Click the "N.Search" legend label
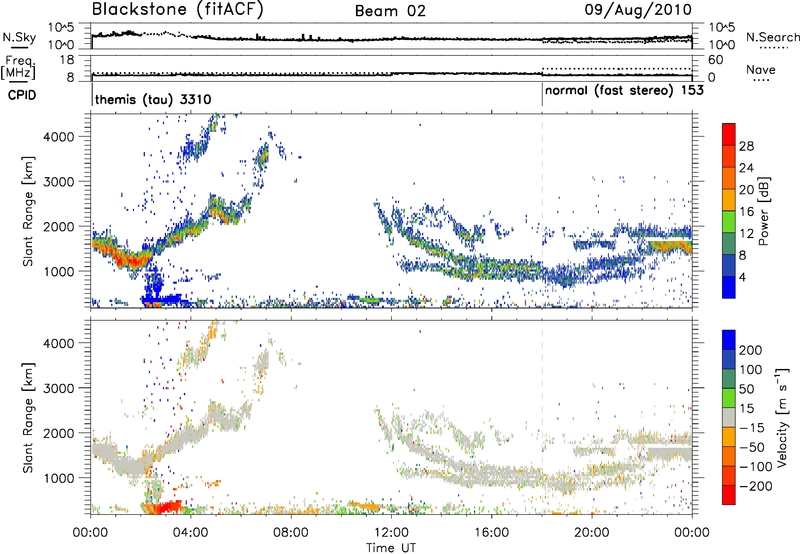Screen dimensions: 800x554 pyautogui.click(x=772, y=37)
